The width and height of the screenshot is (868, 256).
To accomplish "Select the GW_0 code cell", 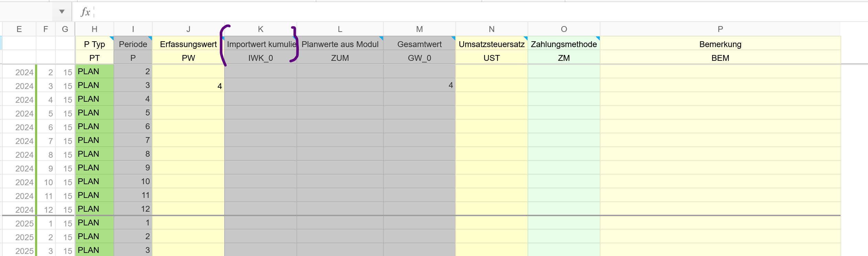I will pyautogui.click(x=419, y=58).
